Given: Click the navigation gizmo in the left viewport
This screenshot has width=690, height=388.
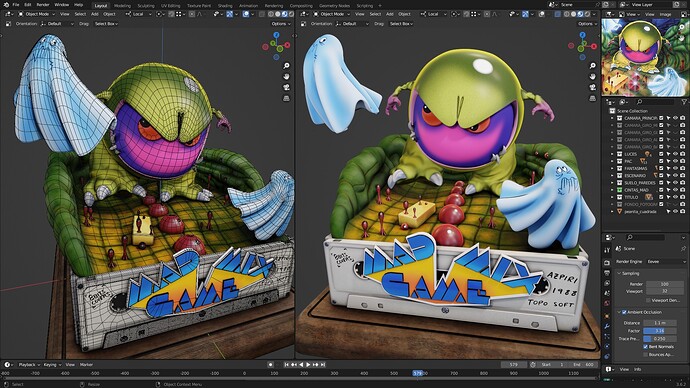Looking at the screenshot, I should pos(276,45).
